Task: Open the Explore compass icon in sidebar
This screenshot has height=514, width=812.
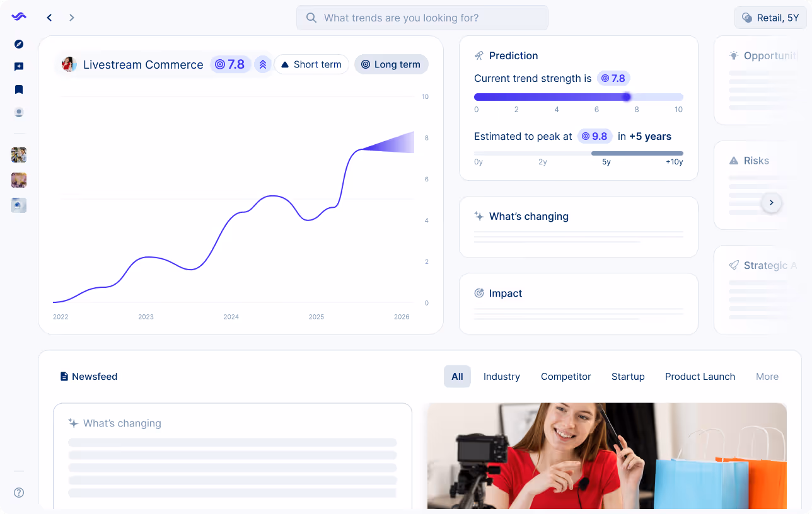Action: tap(18, 44)
